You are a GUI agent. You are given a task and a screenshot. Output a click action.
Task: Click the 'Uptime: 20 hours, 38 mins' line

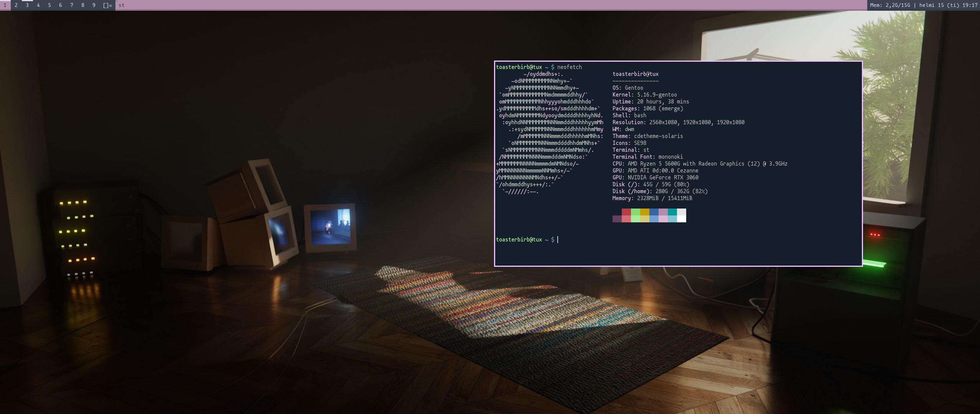(651, 102)
